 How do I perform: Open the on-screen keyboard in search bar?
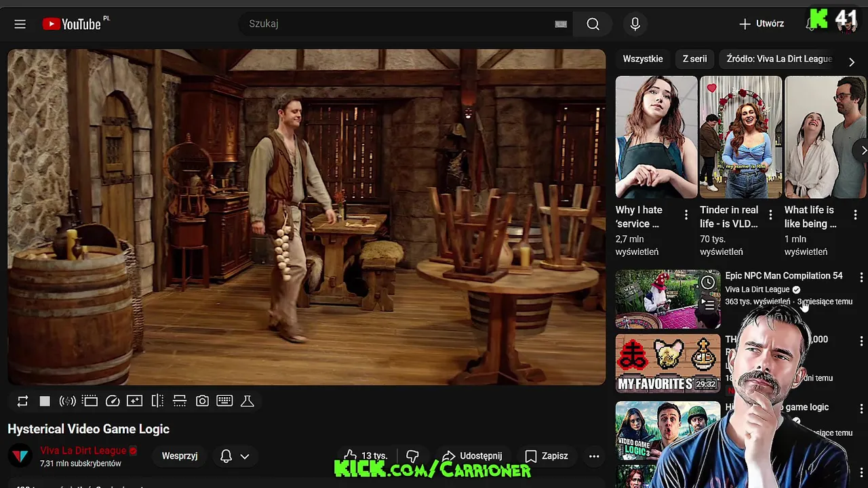pos(561,24)
